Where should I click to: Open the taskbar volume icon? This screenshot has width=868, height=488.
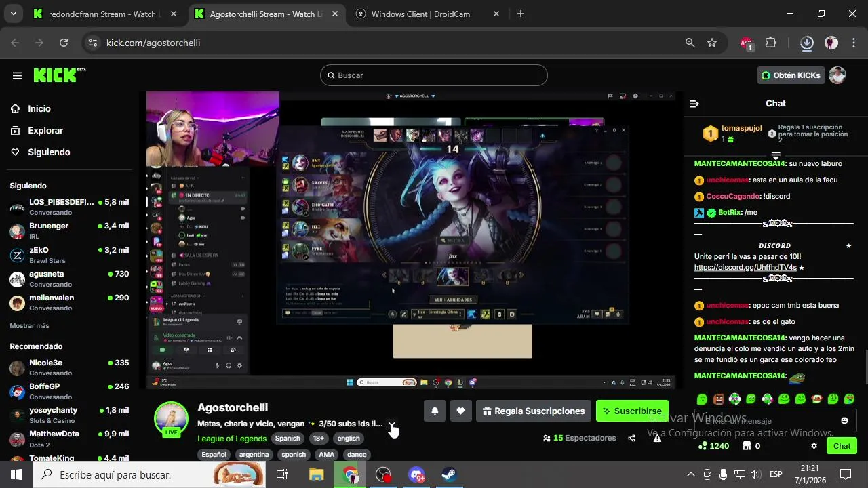click(x=755, y=474)
